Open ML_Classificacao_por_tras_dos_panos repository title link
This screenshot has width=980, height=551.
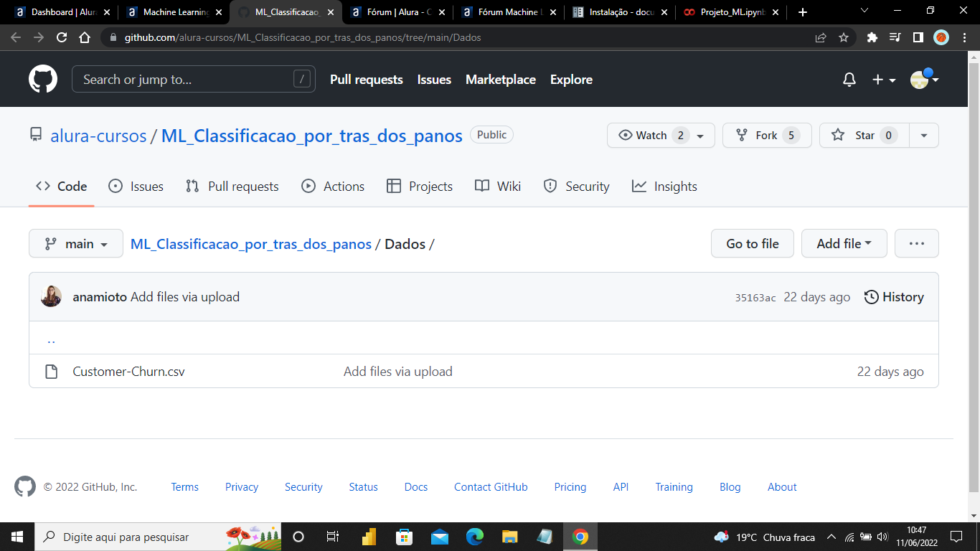312,136
